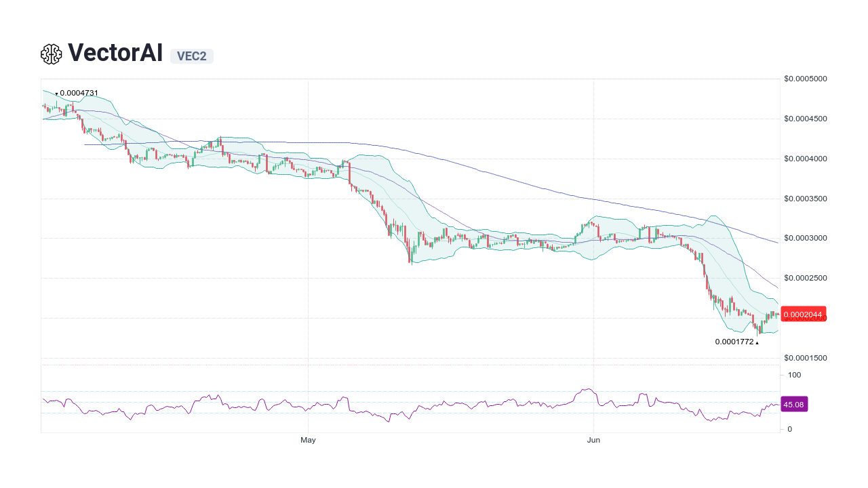Click the purple RSI value badge 45.08
Viewport: 868px width, 488px height.
793,404
